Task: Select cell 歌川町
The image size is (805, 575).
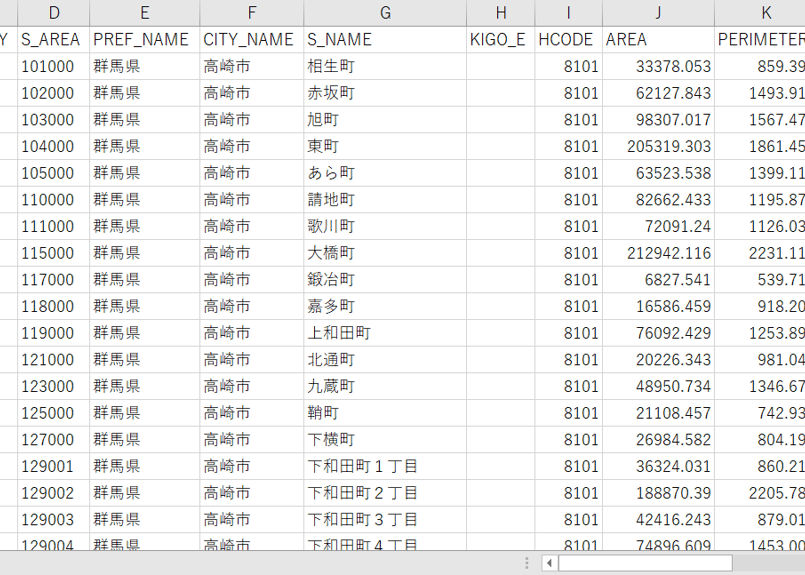Action: coord(385,226)
